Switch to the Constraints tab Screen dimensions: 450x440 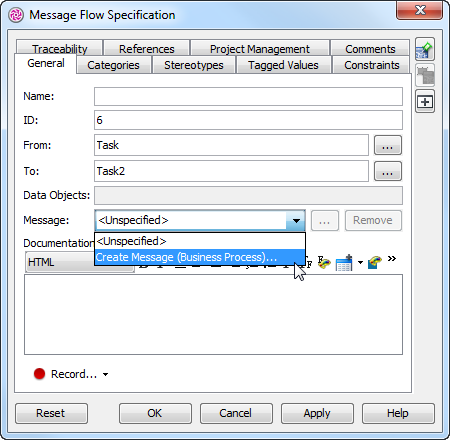click(x=371, y=65)
